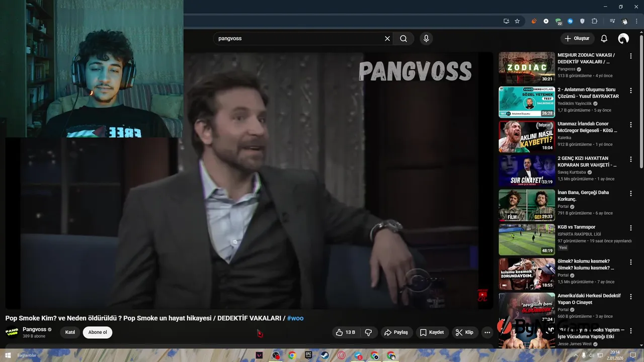The image size is (644, 362).
Task: Open the chat extension with badge 22
Action: (x=558, y=22)
